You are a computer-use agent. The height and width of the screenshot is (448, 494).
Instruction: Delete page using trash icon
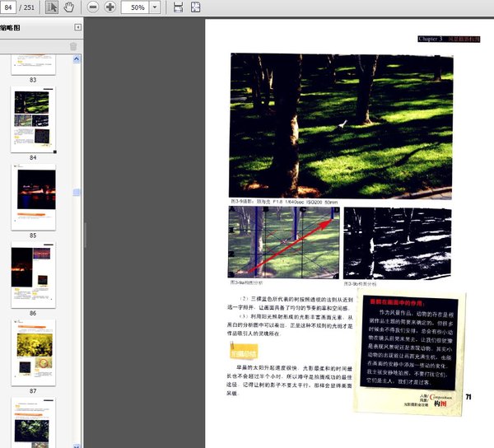click(73, 47)
